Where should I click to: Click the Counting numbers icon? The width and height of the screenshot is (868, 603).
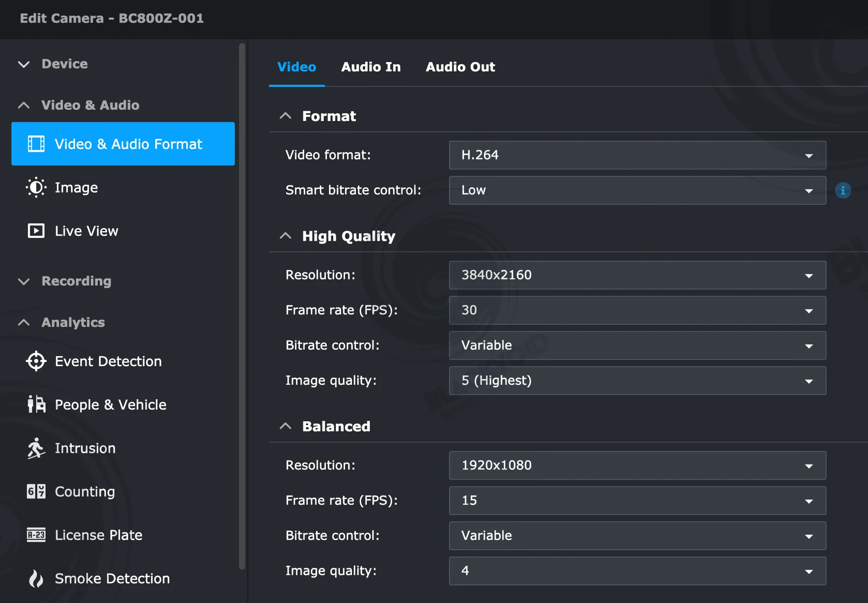pyautogui.click(x=36, y=492)
